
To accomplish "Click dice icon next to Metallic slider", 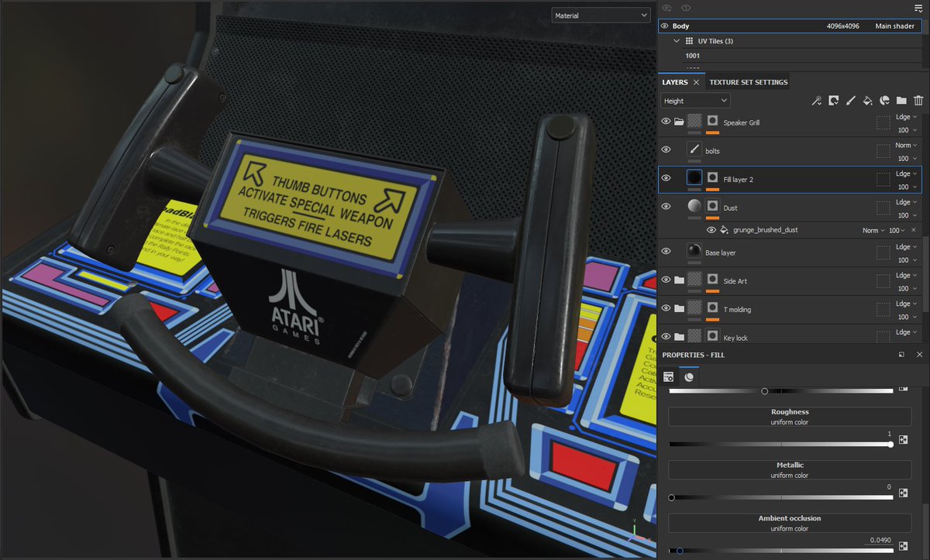I will point(903,493).
